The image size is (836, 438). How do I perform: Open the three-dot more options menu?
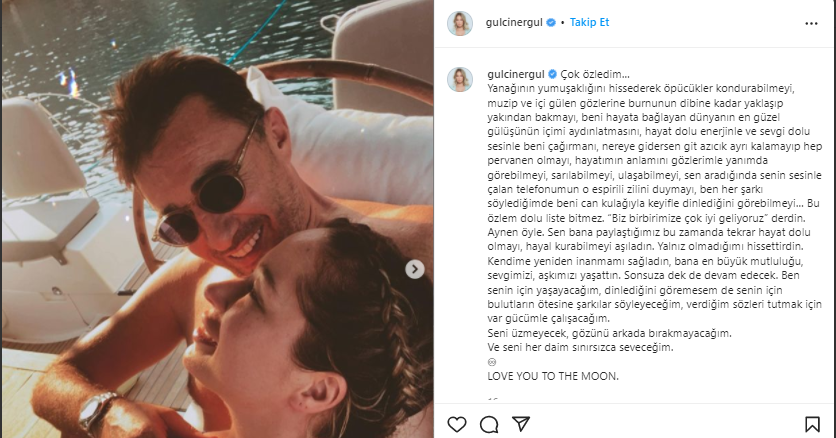[x=811, y=23]
